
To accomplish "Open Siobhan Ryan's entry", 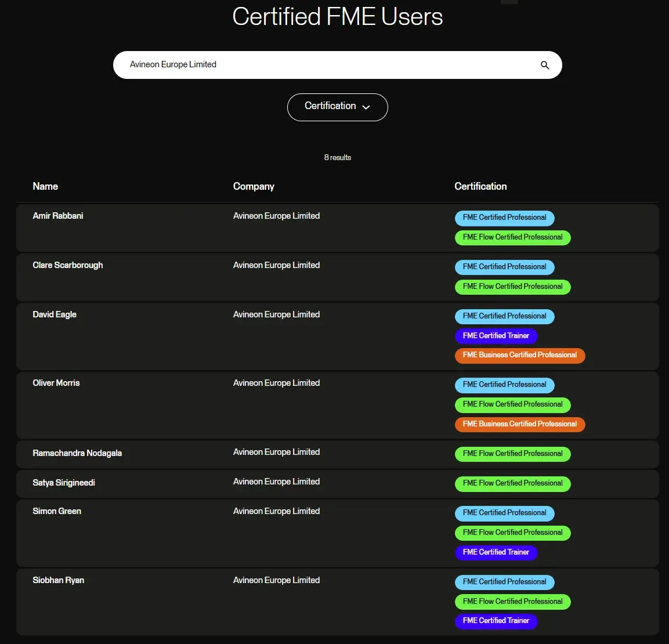I will (59, 580).
